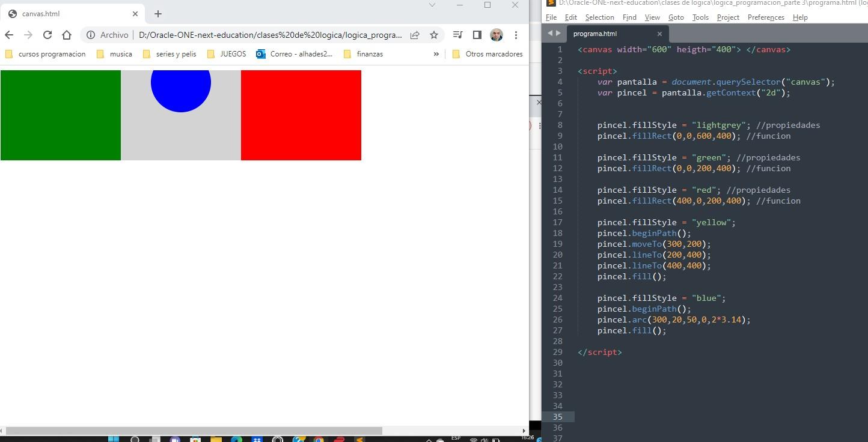
Task: Show hidden bookmarks overflow chevron
Action: pyautogui.click(x=436, y=54)
